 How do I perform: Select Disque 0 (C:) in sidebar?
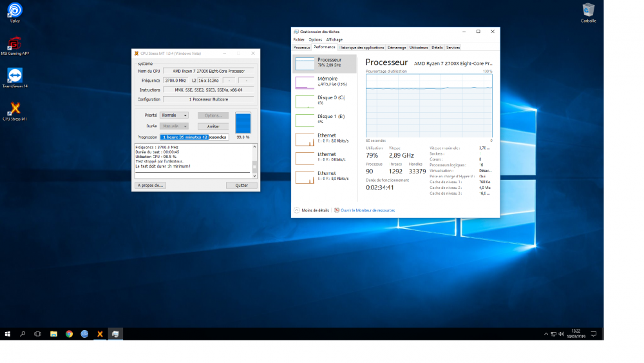click(x=325, y=100)
